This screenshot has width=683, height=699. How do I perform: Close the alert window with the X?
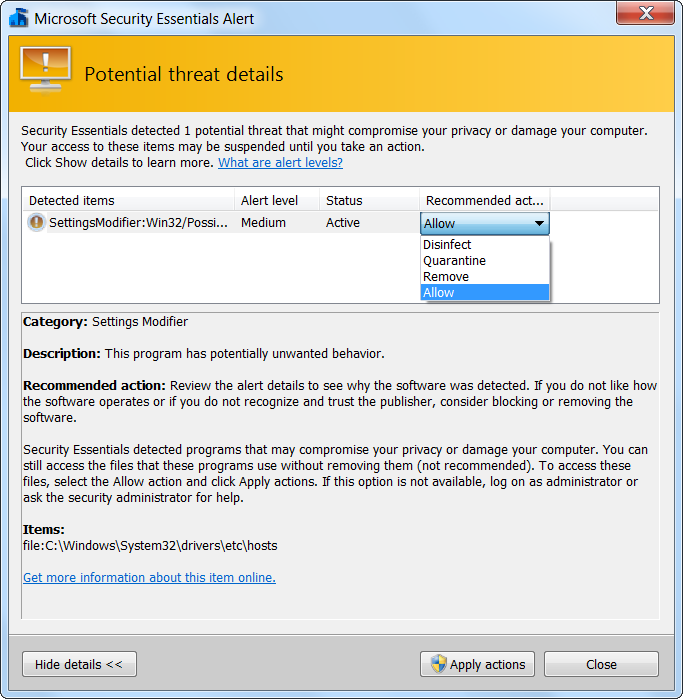coord(644,14)
